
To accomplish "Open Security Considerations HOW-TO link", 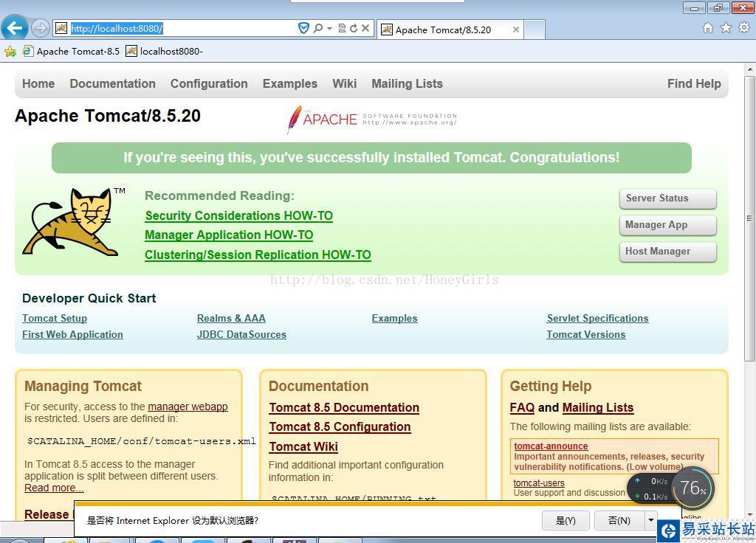I will (x=238, y=216).
